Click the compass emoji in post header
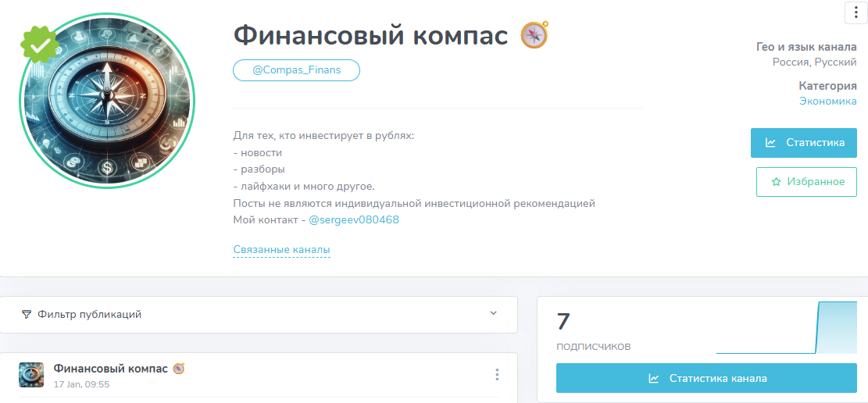This screenshot has height=403, width=868. tap(178, 369)
